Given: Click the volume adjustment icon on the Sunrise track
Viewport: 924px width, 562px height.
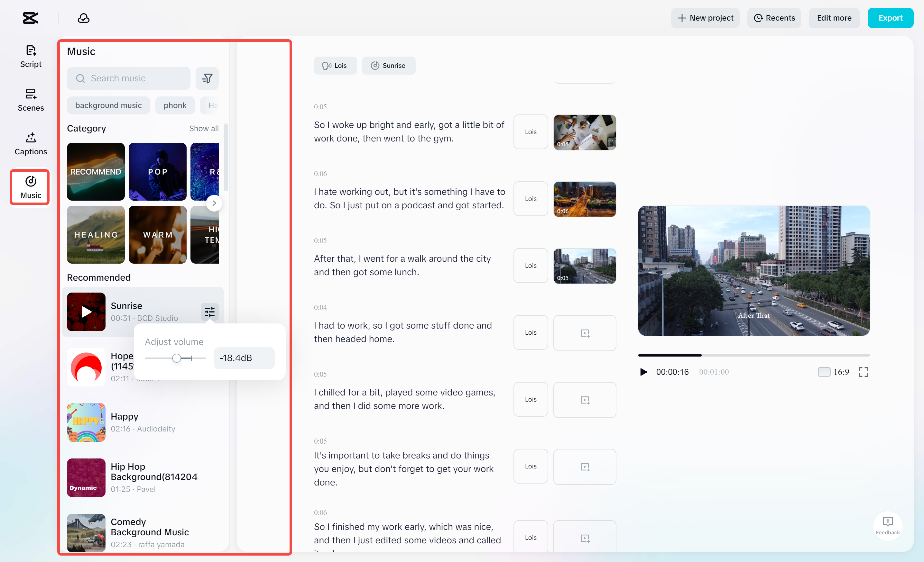Looking at the screenshot, I should click(x=210, y=312).
